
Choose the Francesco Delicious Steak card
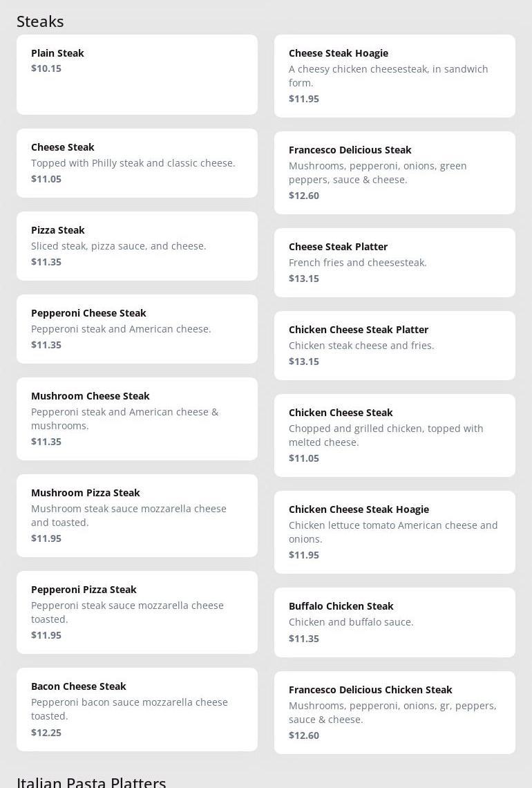pos(395,173)
